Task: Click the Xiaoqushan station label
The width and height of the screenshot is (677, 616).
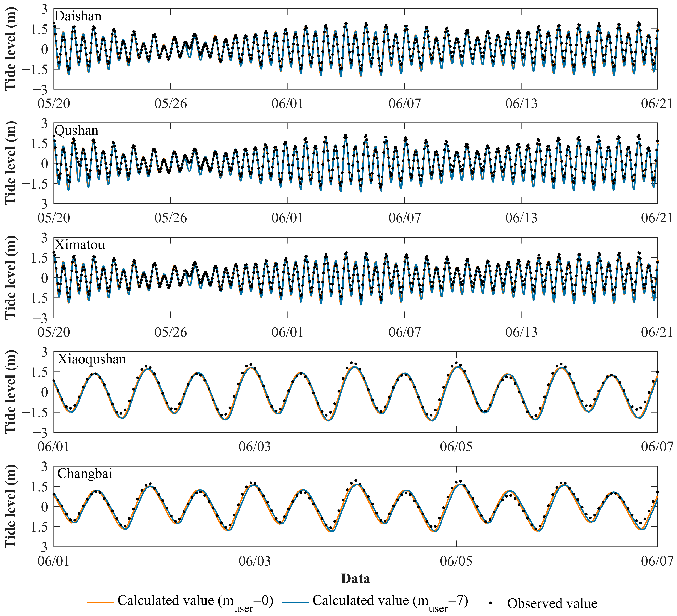Action: [92, 359]
